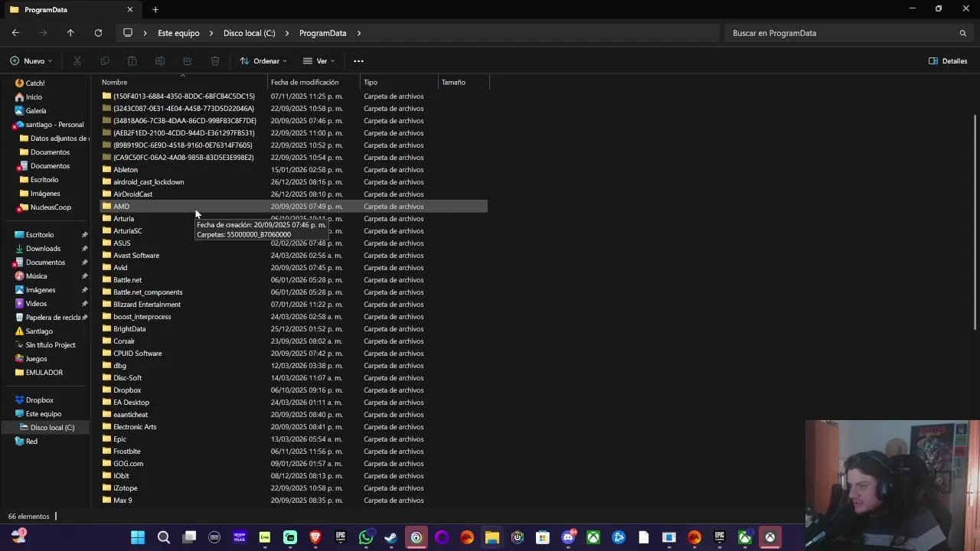The width and height of the screenshot is (980, 551).
Task: Click the Share icon in toolbar
Action: click(188, 61)
